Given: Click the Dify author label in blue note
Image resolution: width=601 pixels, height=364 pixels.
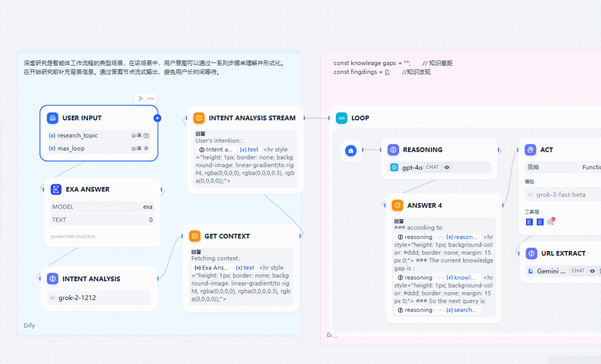Looking at the screenshot, I should point(29,325).
